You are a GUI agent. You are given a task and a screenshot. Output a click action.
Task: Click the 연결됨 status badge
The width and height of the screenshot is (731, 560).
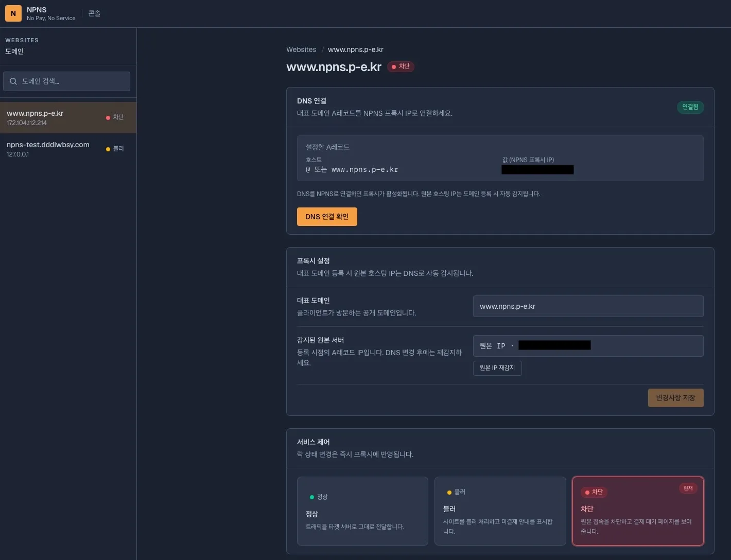(690, 107)
